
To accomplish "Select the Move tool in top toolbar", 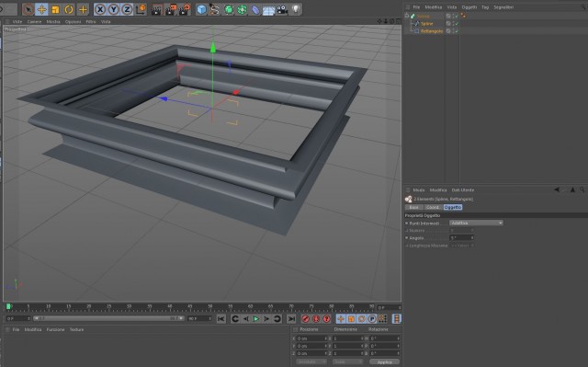I will (x=41, y=9).
